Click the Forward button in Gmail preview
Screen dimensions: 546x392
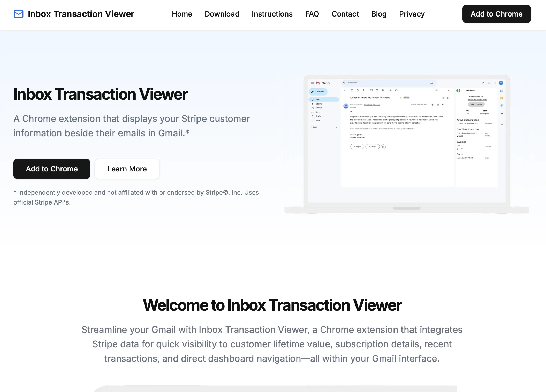click(372, 147)
